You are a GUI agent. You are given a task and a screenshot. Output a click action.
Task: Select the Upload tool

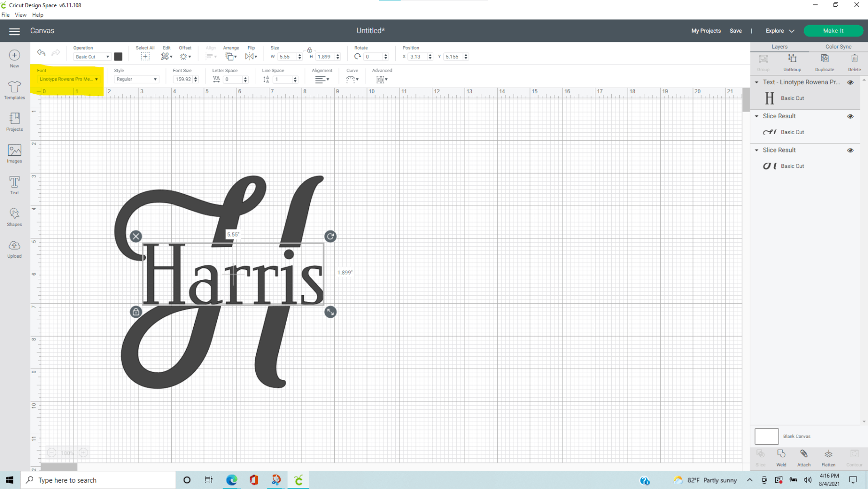coord(14,248)
